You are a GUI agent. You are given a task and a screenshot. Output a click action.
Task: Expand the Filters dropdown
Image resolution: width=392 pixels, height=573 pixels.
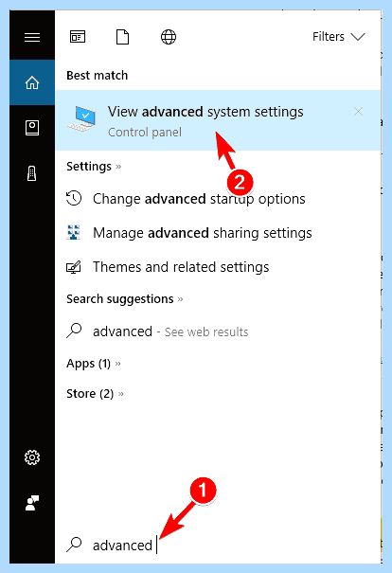(339, 37)
